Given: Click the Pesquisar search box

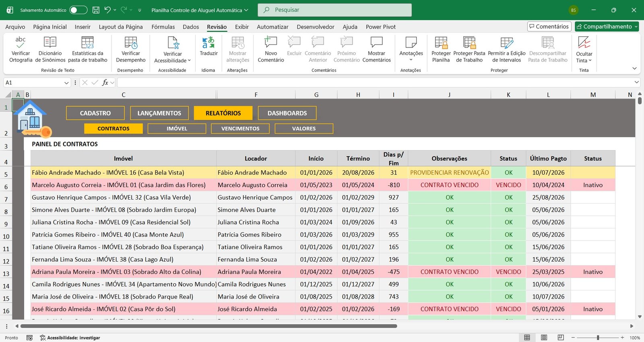Looking at the screenshot, I should 334,10.
